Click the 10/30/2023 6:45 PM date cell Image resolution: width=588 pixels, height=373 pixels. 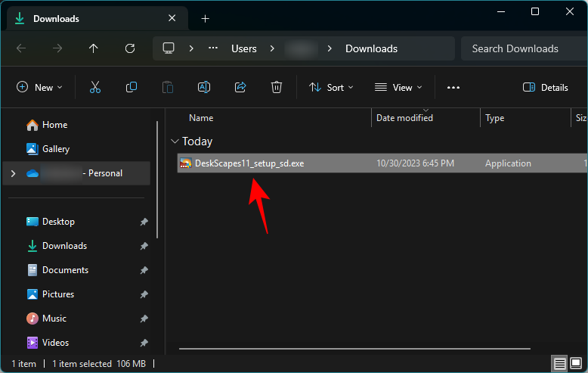pos(415,163)
